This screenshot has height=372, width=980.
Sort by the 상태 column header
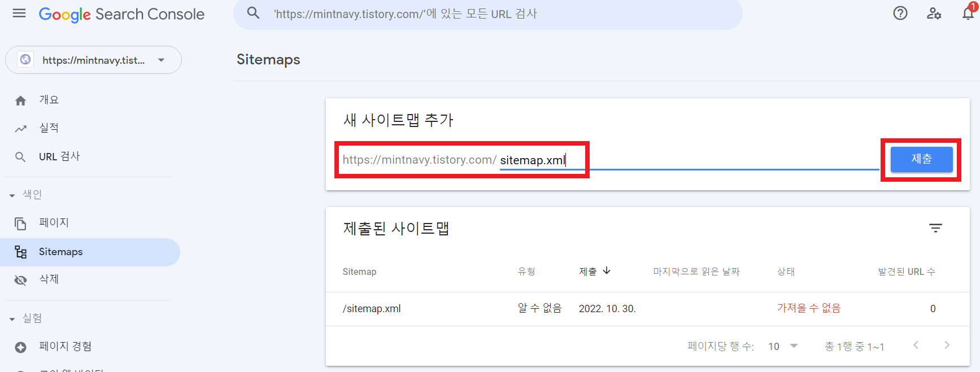point(786,272)
